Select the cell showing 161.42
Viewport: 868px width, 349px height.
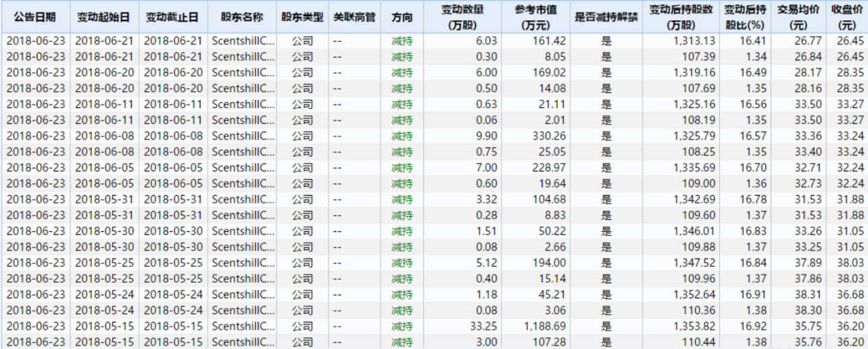pyautogui.click(x=536, y=40)
